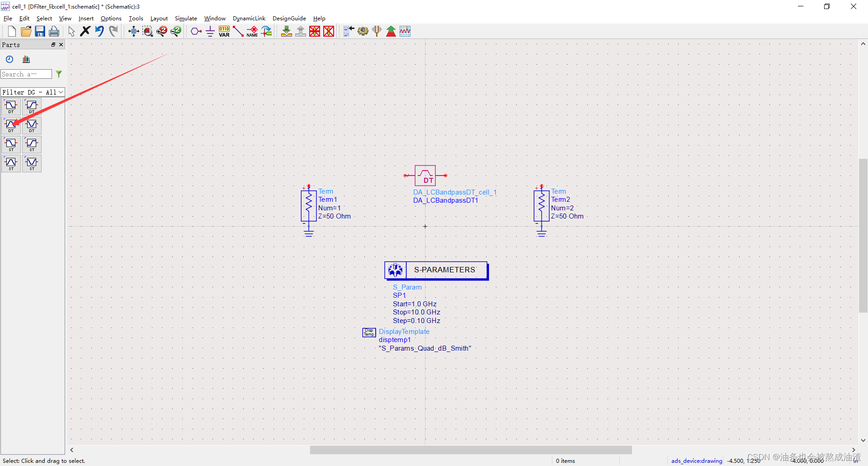Click the NAME wire label icon

point(252,31)
